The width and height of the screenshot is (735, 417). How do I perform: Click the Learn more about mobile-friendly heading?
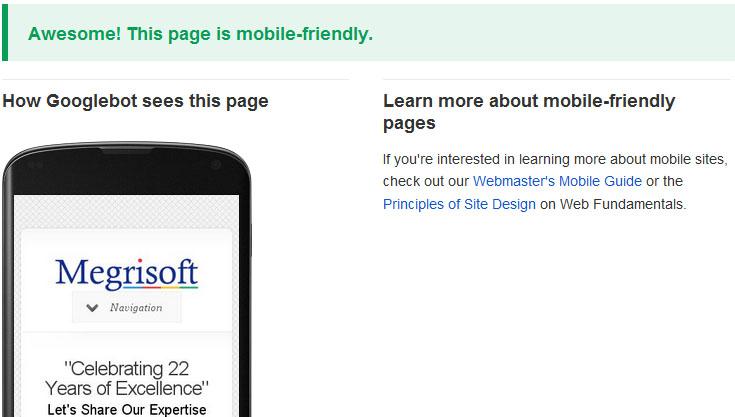click(529, 112)
